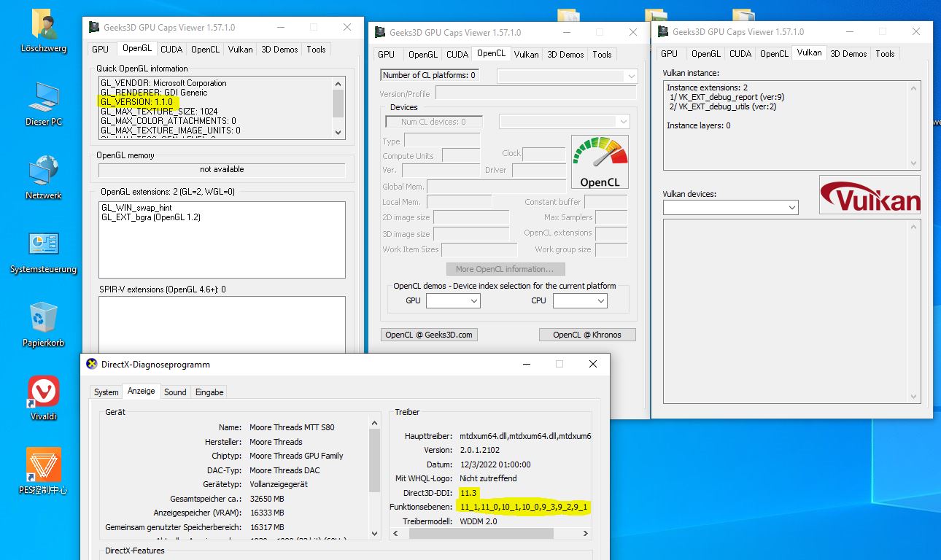Open the Sound tab in DirectX-Diagnoseprogramm

pos(175,392)
